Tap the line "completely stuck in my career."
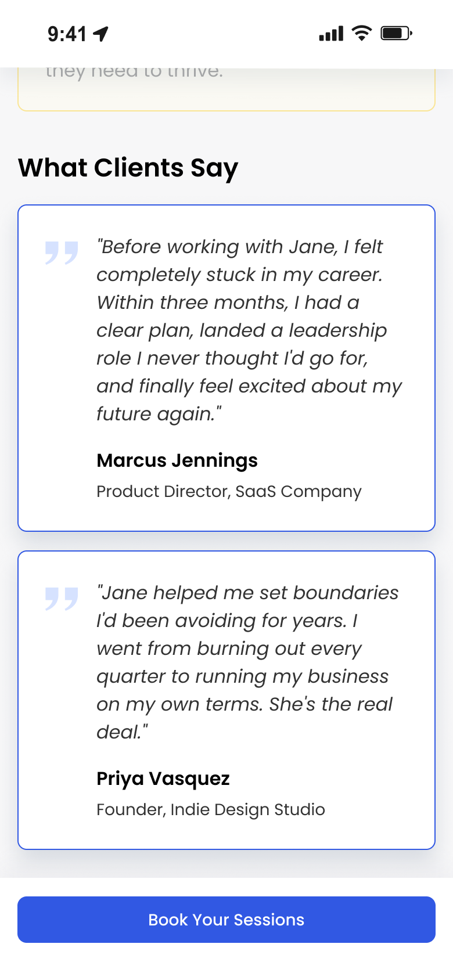 pos(239,275)
